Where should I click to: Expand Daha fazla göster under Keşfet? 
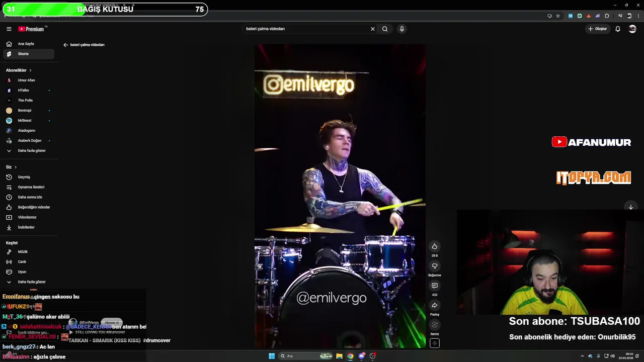(29, 282)
